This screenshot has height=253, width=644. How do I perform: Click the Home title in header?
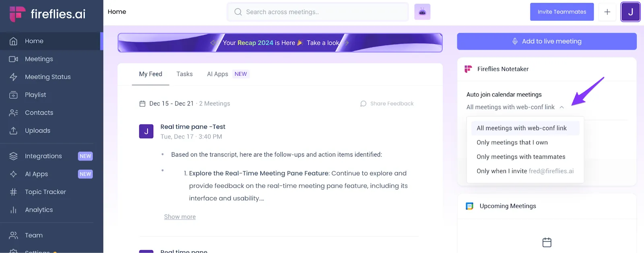coord(117,12)
